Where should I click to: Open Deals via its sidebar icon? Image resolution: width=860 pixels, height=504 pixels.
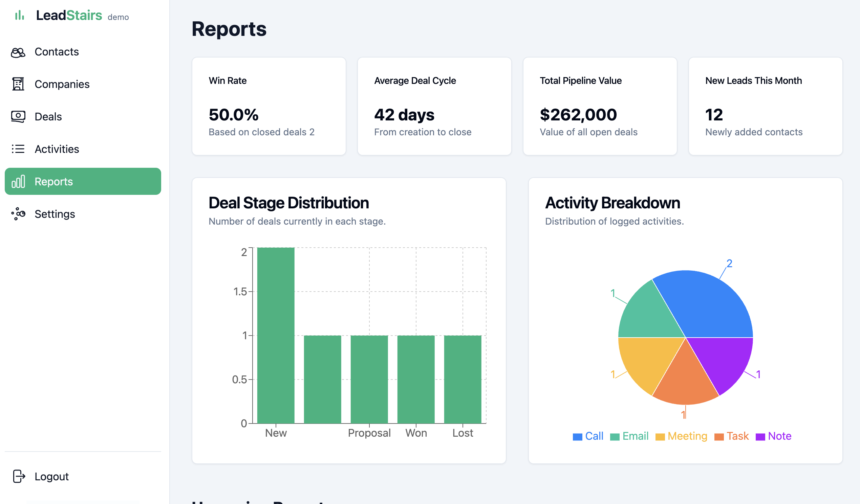[x=18, y=116]
